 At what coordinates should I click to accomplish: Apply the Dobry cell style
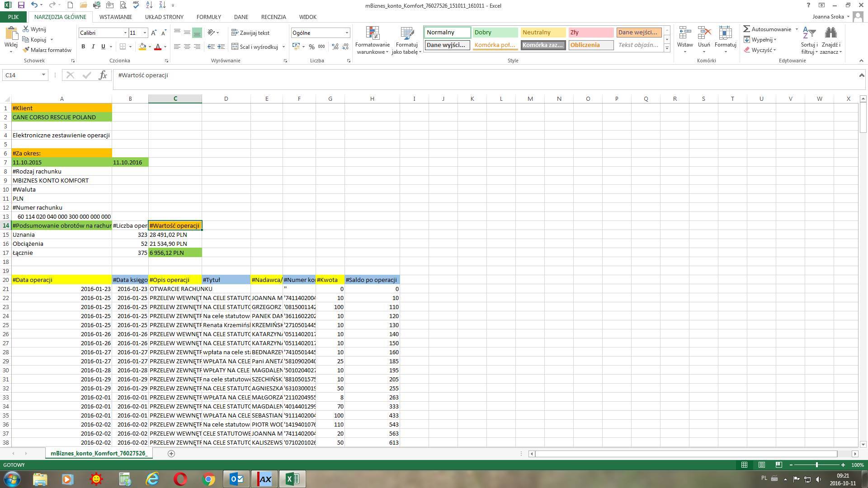tap(495, 32)
